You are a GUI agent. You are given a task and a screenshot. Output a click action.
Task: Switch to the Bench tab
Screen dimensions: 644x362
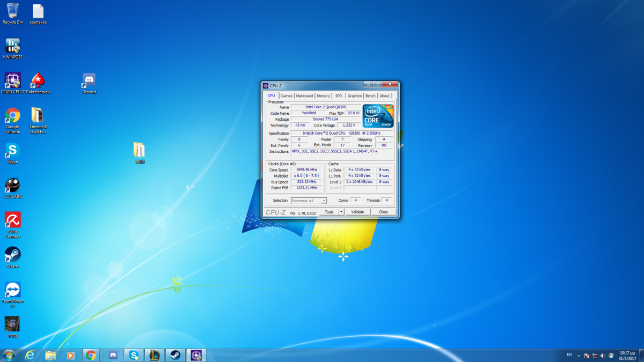pyautogui.click(x=371, y=96)
